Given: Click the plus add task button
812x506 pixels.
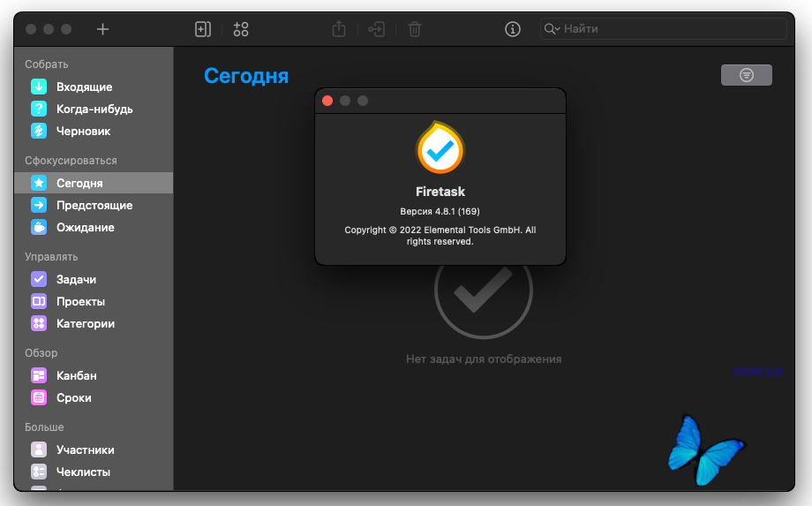Looking at the screenshot, I should click(x=102, y=29).
